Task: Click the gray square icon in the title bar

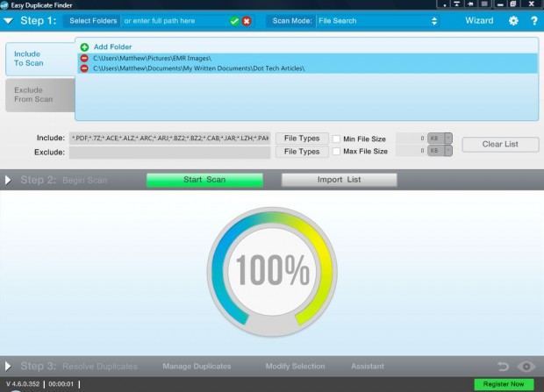Action: click(x=484, y=4)
